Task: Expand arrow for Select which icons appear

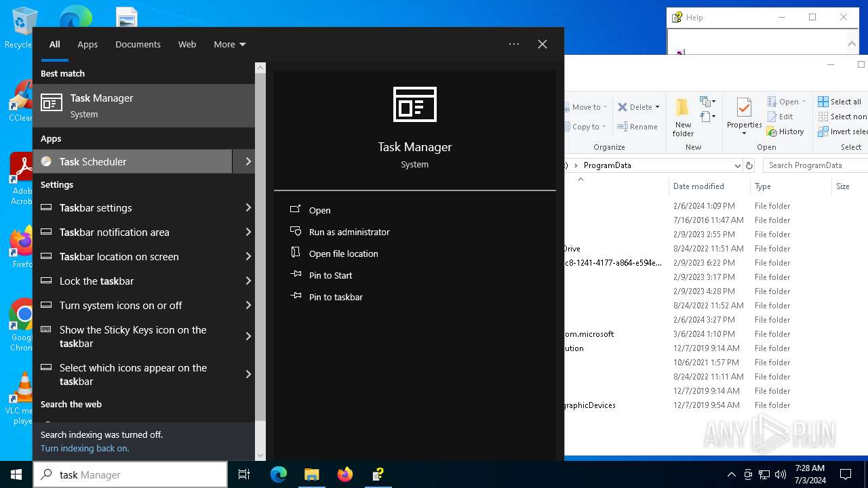Action: pyautogui.click(x=248, y=374)
